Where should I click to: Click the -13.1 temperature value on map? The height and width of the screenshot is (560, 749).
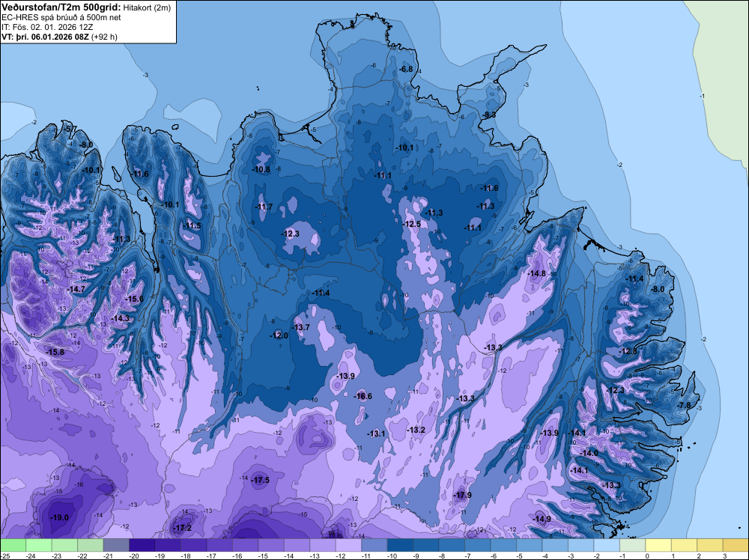376,433
